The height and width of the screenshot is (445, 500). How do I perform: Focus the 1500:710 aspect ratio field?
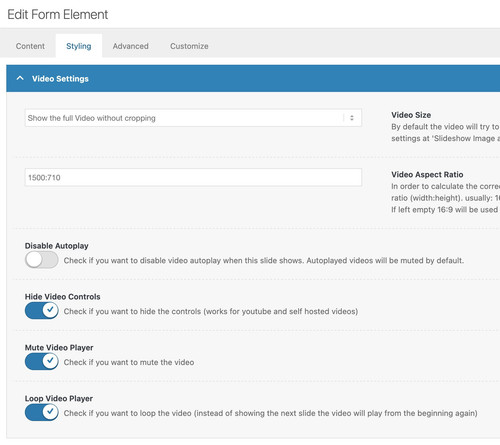193,177
